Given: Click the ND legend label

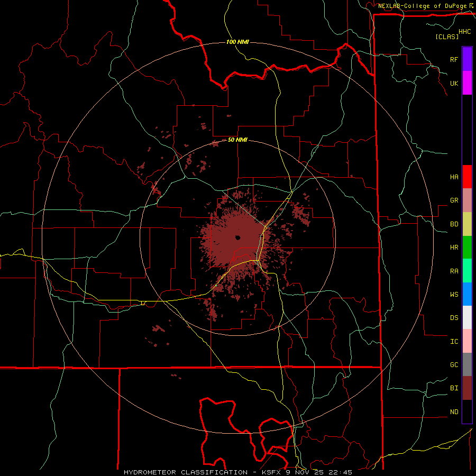Looking at the screenshot, I should coord(454,411).
